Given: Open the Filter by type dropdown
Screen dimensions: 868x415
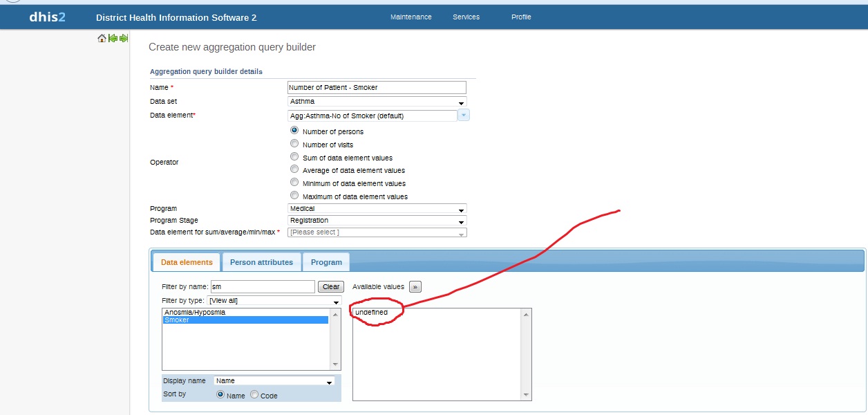Looking at the screenshot, I should [274, 301].
